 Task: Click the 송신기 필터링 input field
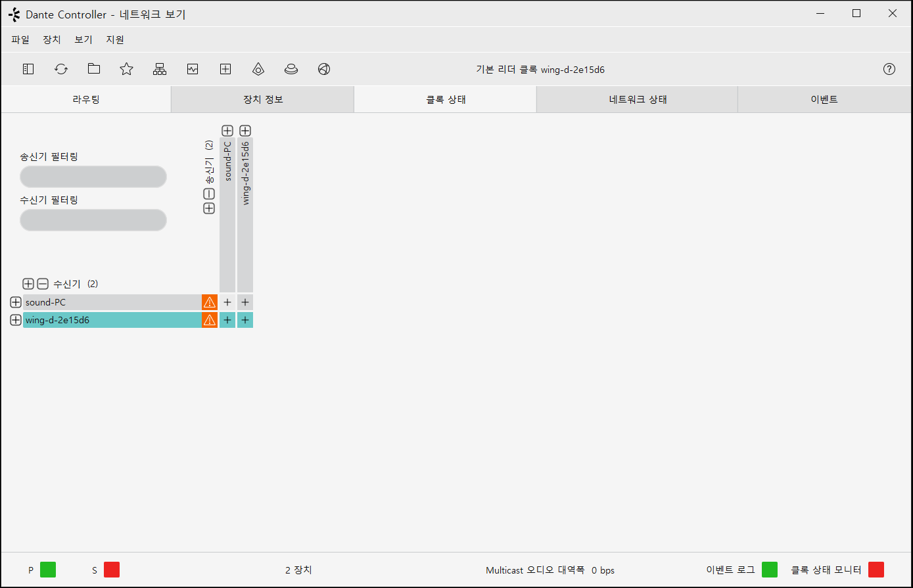pyautogui.click(x=93, y=177)
